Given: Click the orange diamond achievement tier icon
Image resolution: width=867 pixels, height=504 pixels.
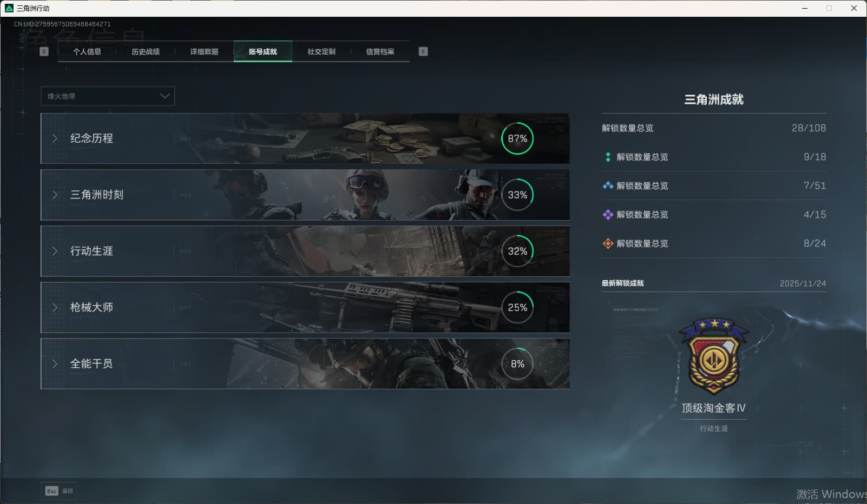Looking at the screenshot, I should click(x=608, y=243).
